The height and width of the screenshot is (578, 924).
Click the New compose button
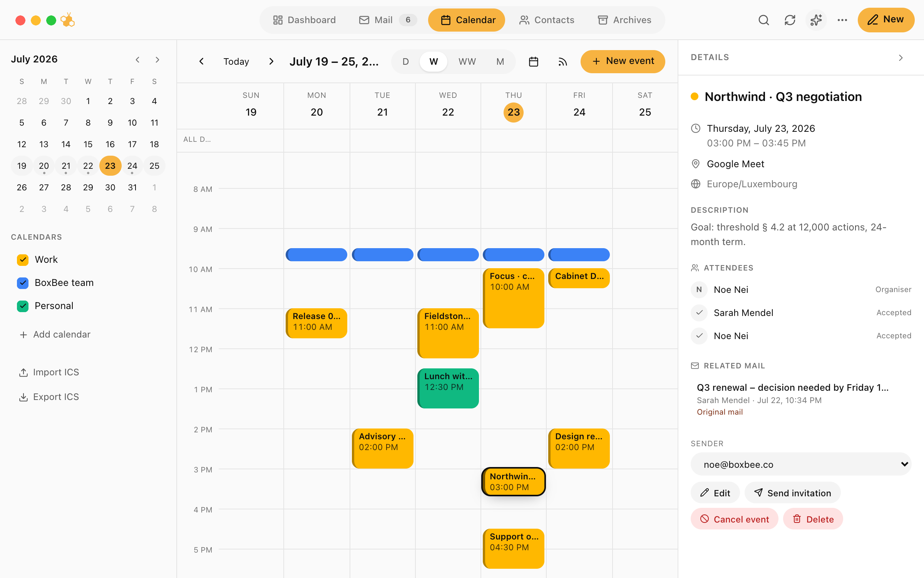(886, 20)
